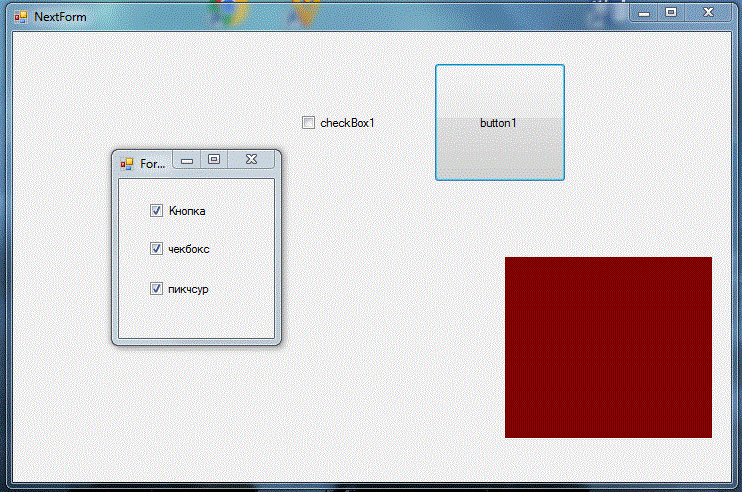
Task: Click the small For... window title icon
Action: tap(126, 164)
